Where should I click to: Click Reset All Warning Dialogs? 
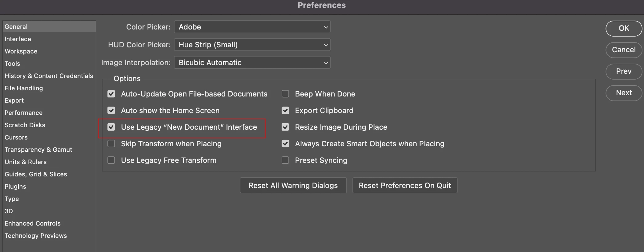click(x=293, y=185)
